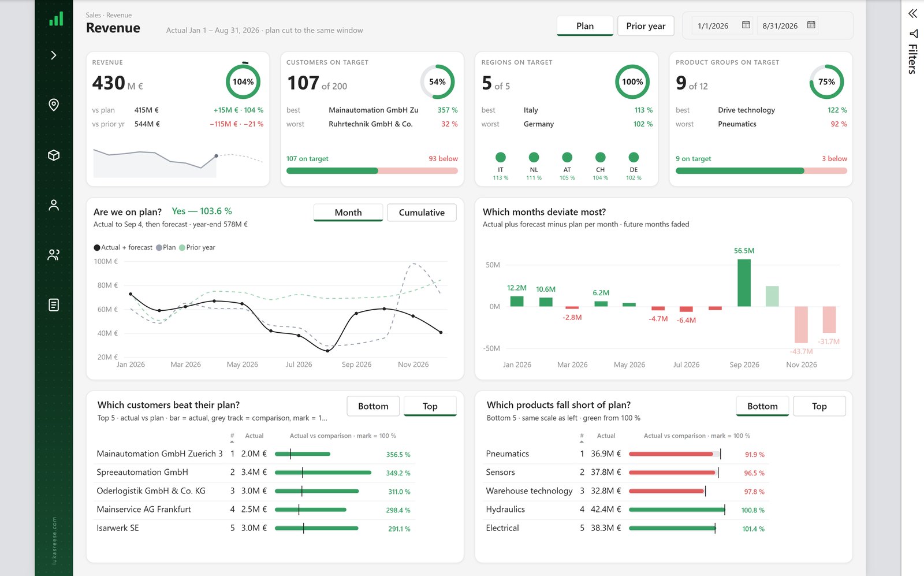Expand the sidebar with the chevron arrow
Screen dimensions: 924x576
tap(54, 55)
